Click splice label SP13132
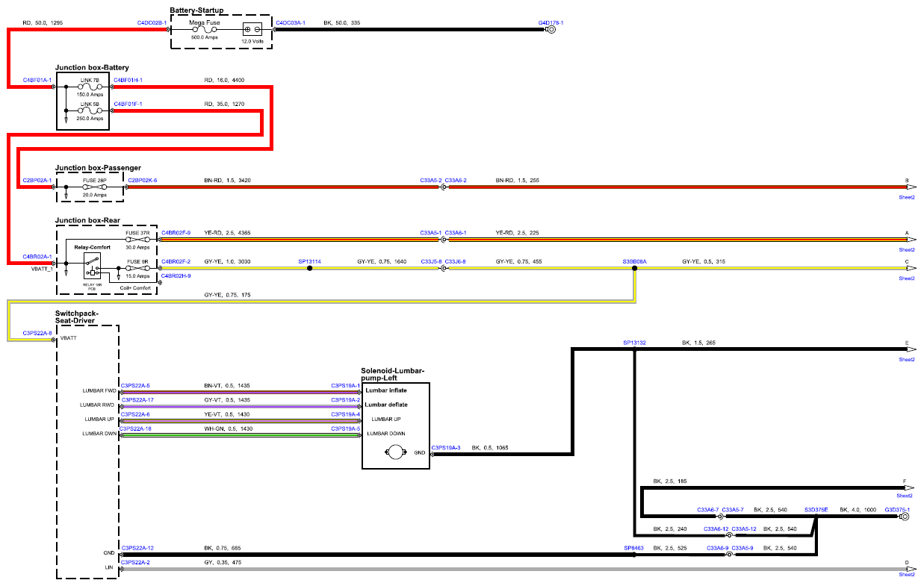Viewport: 924px width, 586px height. coord(634,343)
